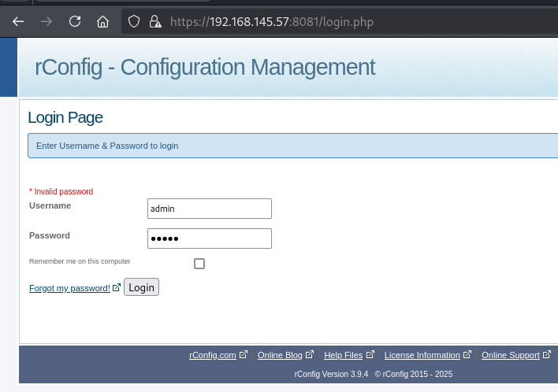558x392 pixels.
Task: Click the "Login Page" heading
Action: pyautogui.click(x=65, y=117)
